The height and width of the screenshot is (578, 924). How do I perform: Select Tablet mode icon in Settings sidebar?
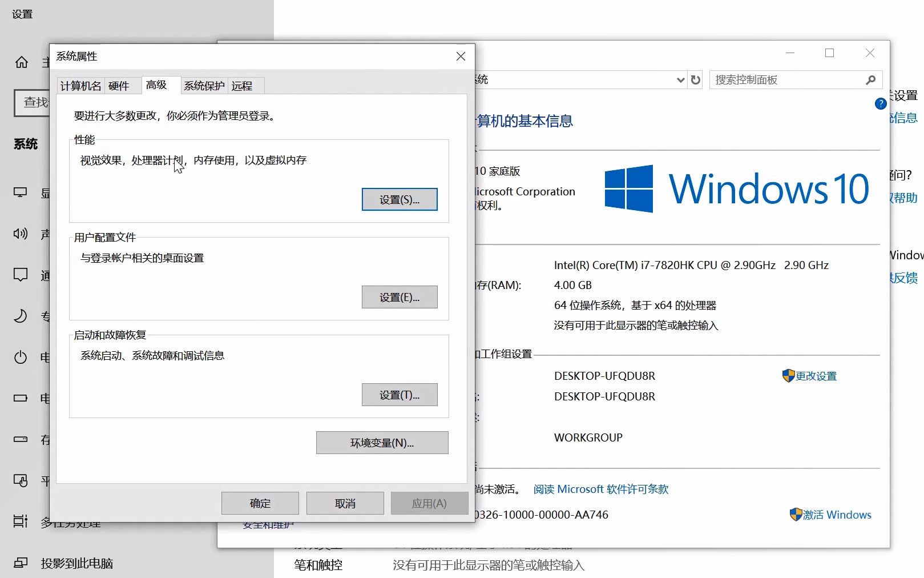click(x=21, y=480)
